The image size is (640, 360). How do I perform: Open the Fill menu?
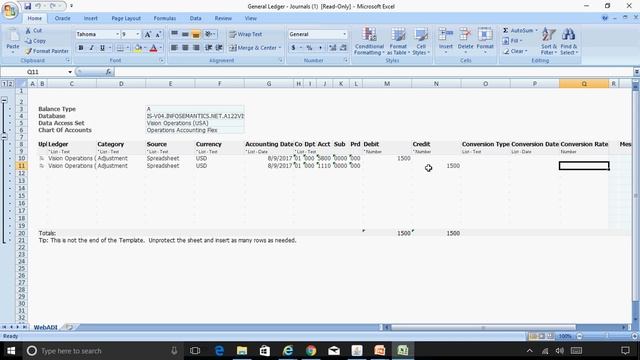pos(512,41)
